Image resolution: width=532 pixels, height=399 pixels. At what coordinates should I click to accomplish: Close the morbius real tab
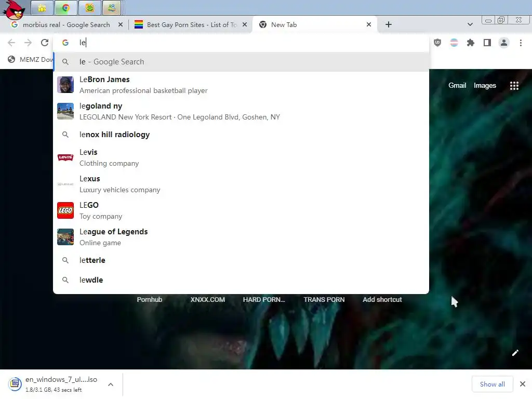121,25
